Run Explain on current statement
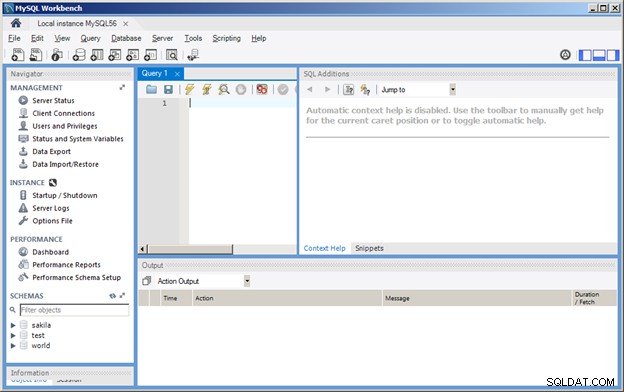Screen dimensions: 624x392 click(x=224, y=90)
